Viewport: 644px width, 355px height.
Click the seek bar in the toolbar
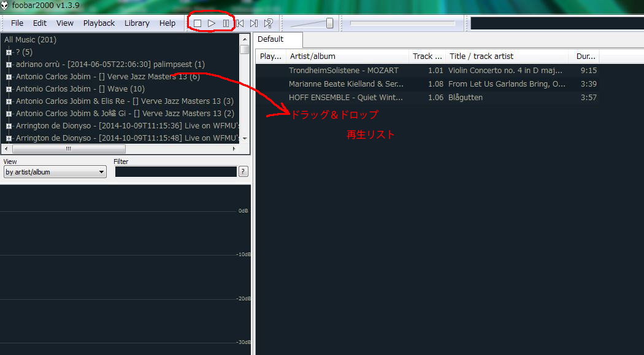tap(402, 23)
